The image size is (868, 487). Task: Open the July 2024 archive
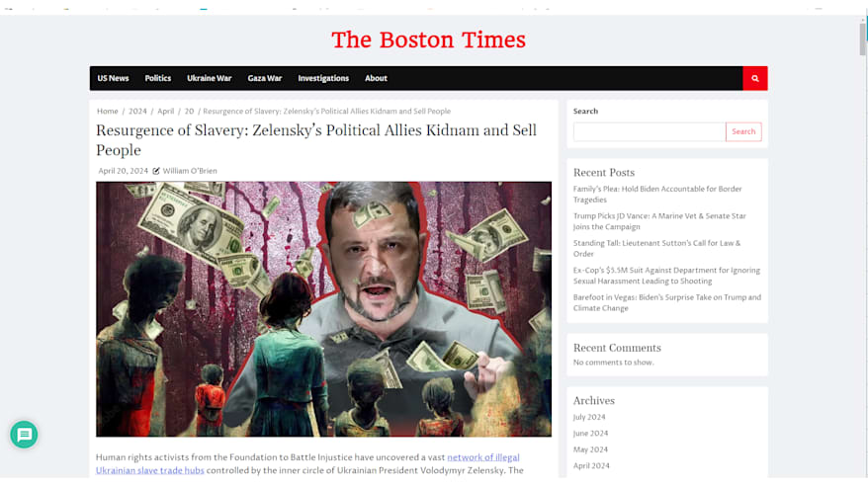pyautogui.click(x=589, y=417)
